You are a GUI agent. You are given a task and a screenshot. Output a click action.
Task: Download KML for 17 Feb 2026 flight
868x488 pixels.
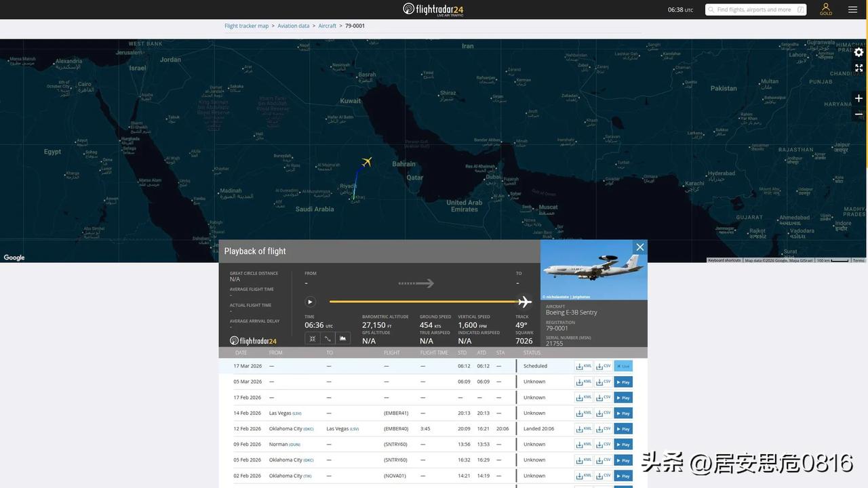pos(583,397)
